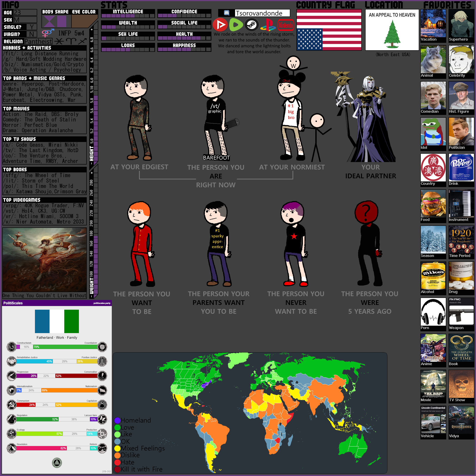Click the Intelligence stat bar
Screen dimensions: 476x476
click(x=128, y=16)
